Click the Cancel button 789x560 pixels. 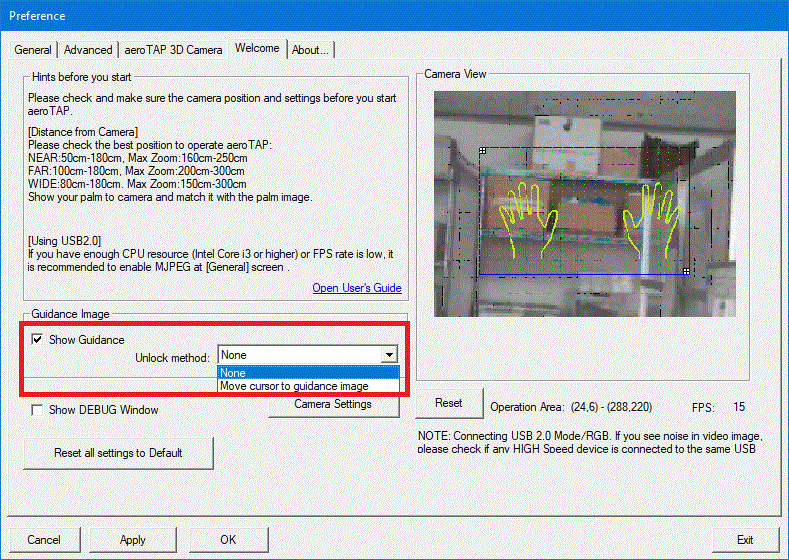(x=44, y=539)
